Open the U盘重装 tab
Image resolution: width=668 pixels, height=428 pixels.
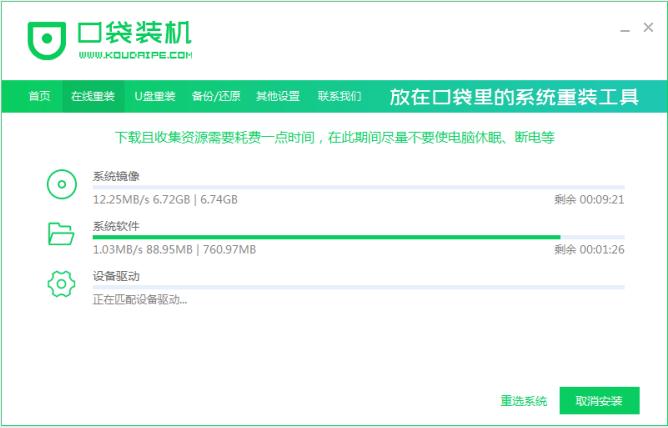(x=155, y=96)
